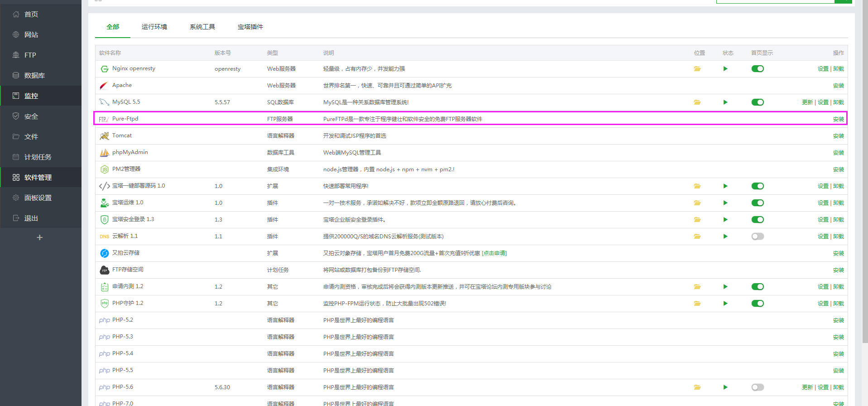Toggle homepage display for 宝塔一键部署源码
The height and width of the screenshot is (406, 868).
pos(758,186)
